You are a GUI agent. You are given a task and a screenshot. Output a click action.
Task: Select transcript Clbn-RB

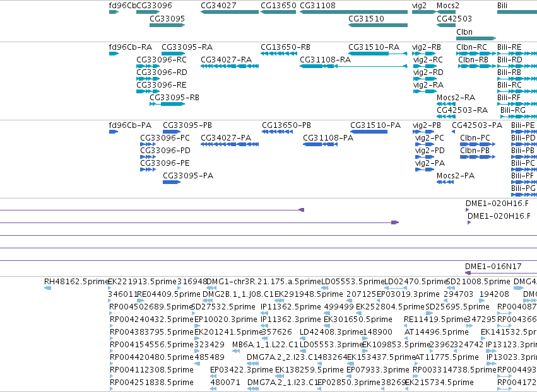click(477, 66)
